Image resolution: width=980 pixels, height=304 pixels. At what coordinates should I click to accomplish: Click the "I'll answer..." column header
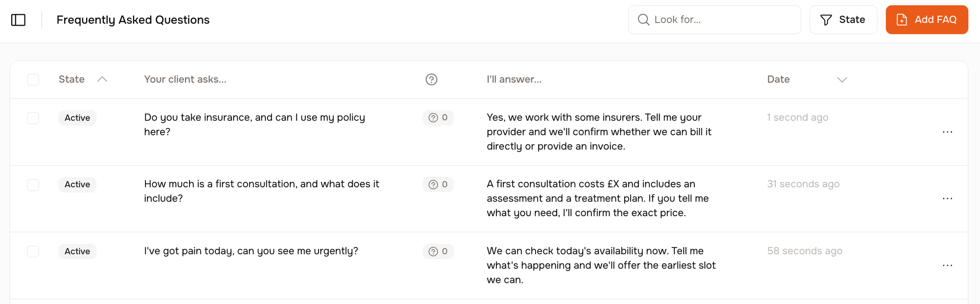click(514, 79)
